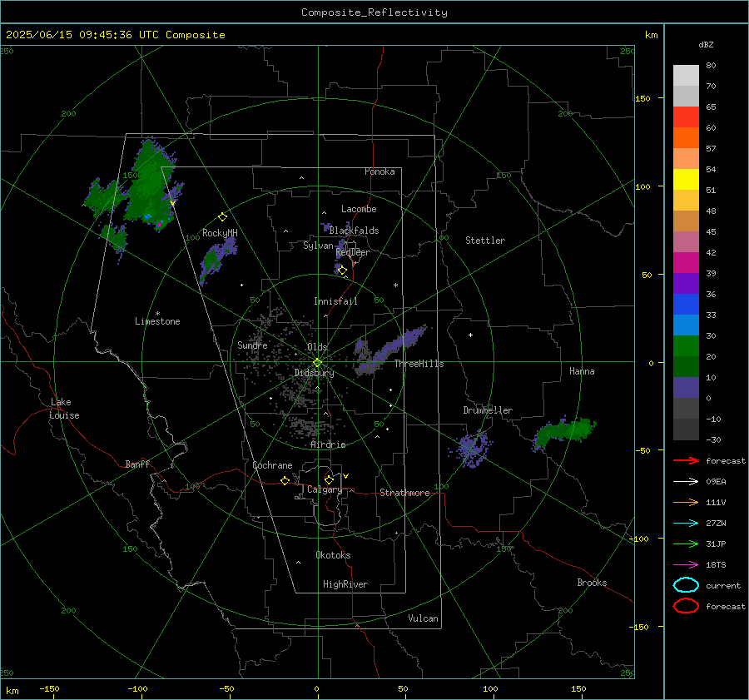The image size is (749, 700).
Task: Select the orange 111V arrow icon
Action: click(686, 502)
